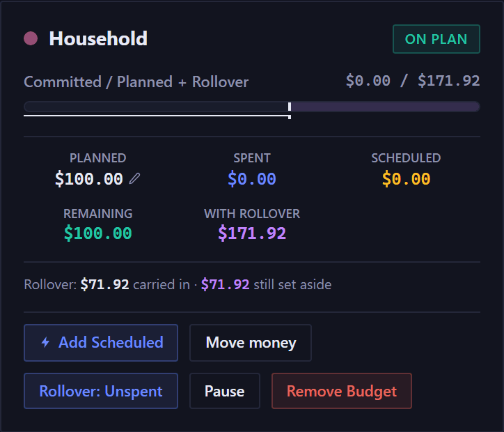Click the $0.00 / $171.92 committed total
The height and width of the screenshot is (432, 504).
[x=413, y=80]
